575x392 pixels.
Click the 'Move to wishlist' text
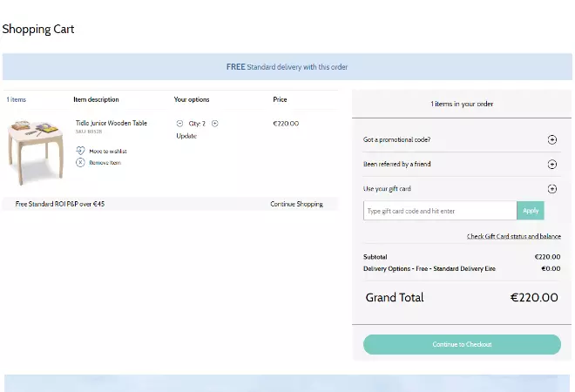click(108, 151)
